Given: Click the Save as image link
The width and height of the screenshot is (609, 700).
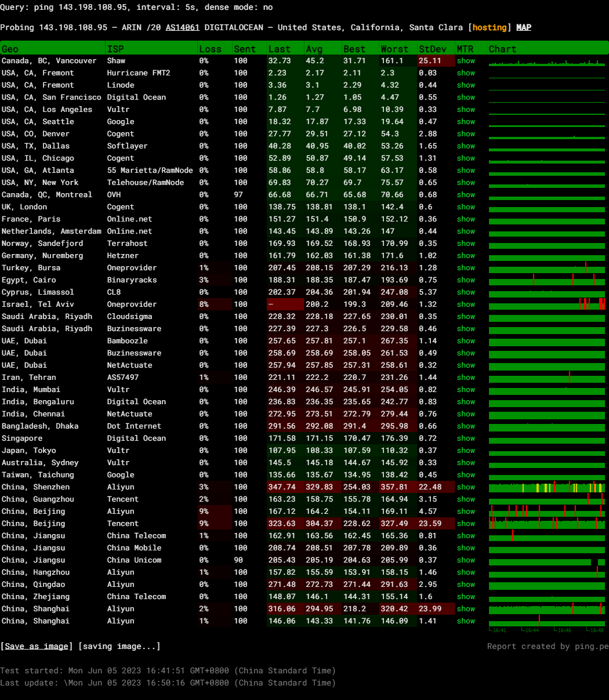Looking at the screenshot, I should pyautogui.click(x=37, y=646).
